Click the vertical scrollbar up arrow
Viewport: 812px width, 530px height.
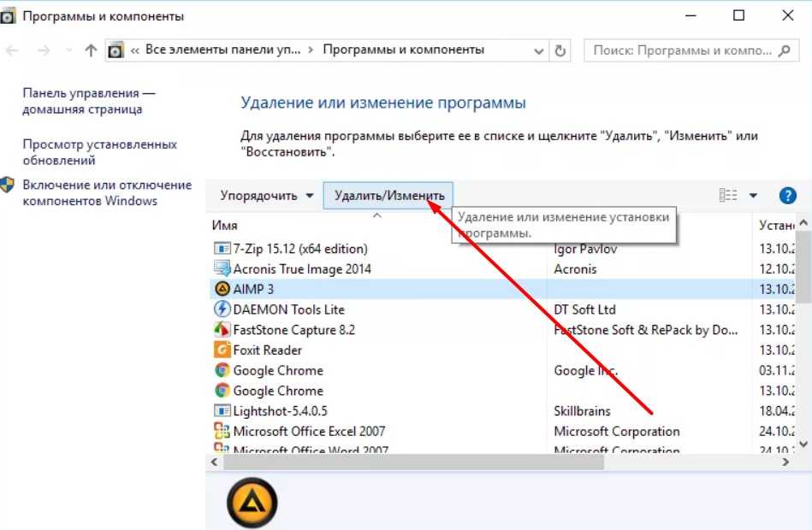coord(803,223)
